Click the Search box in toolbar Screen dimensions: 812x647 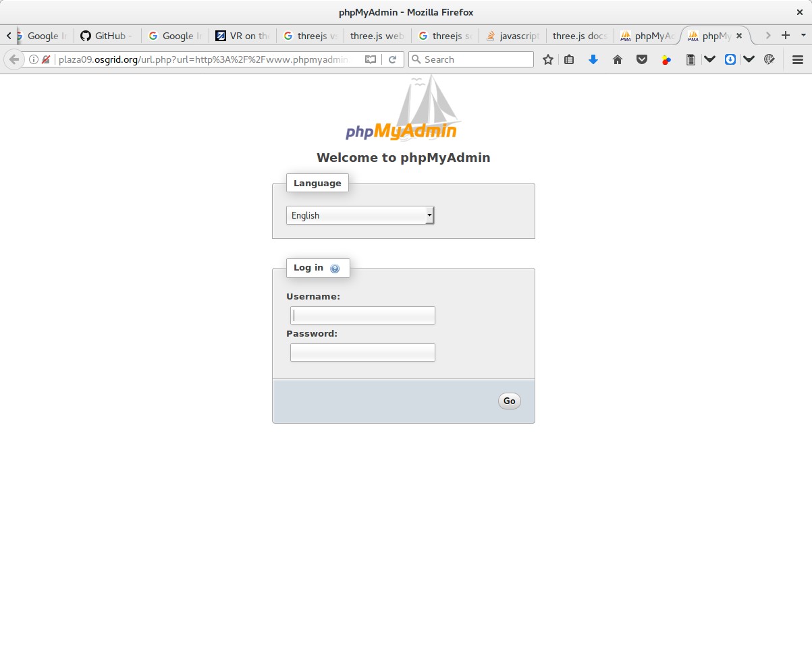(471, 59)
